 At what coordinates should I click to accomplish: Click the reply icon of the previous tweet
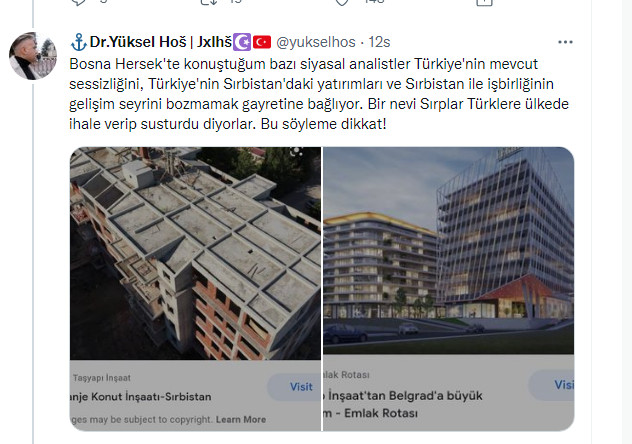(78, 2)
